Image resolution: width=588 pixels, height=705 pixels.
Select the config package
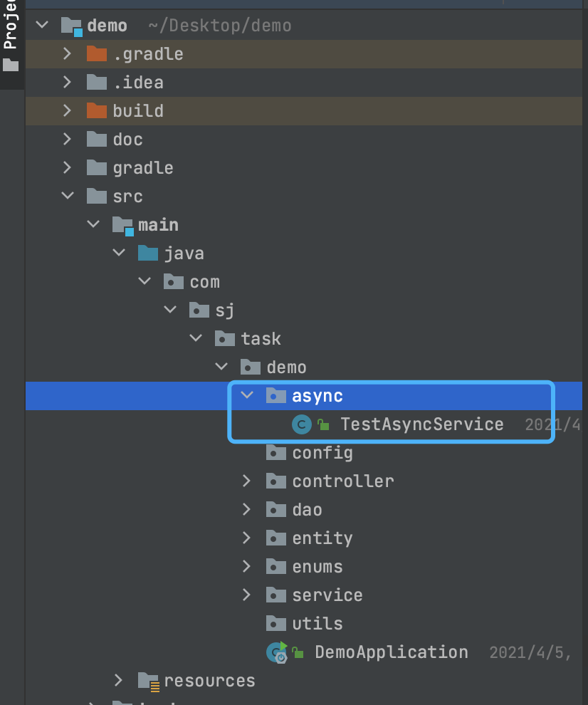[x=322, y=453]
